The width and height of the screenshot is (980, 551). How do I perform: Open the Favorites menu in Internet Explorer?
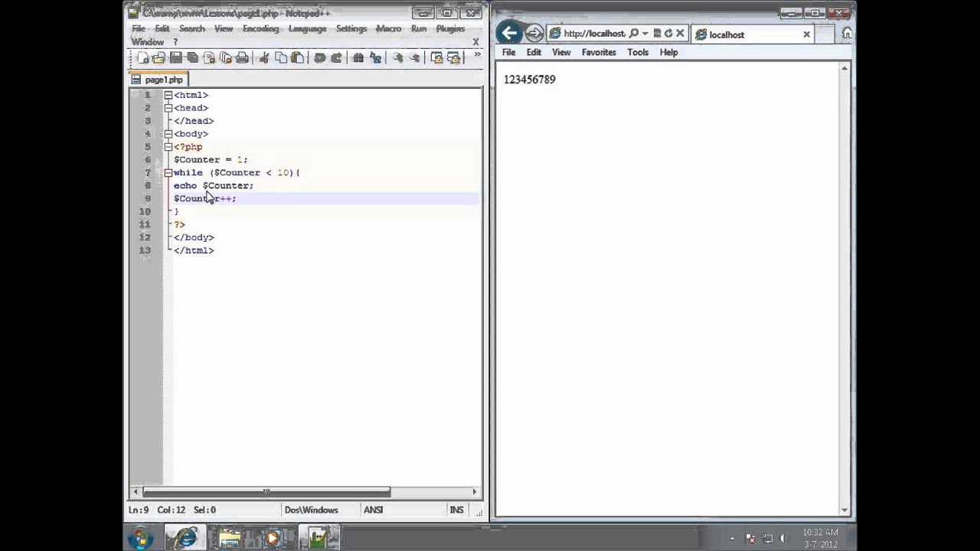coord(599,52)
